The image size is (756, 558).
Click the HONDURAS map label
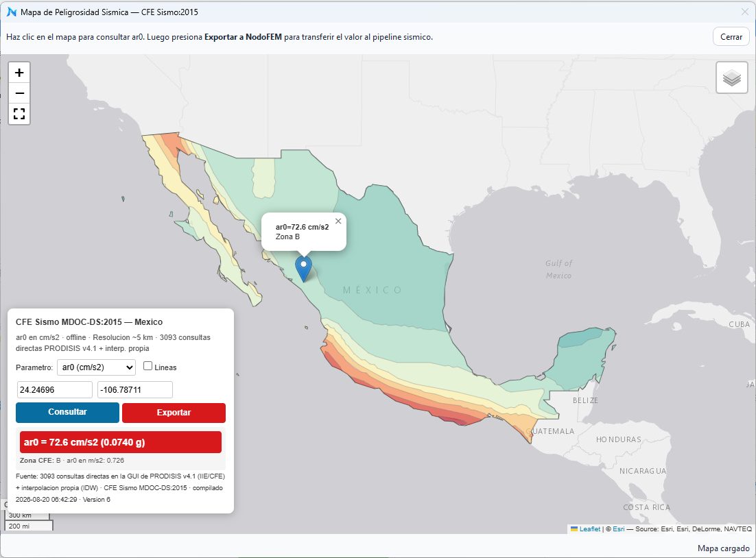619,439
